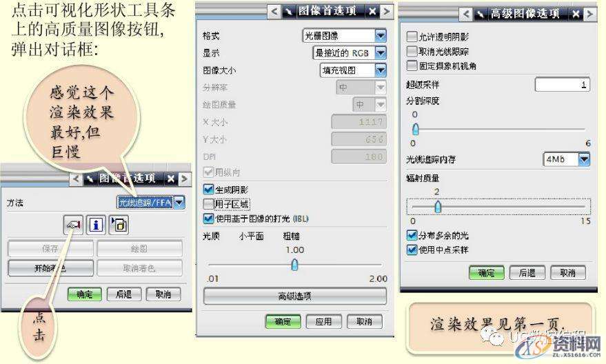
Task: Click pin icon in middle 图像首选项 title bar
Action: point(288,12)
